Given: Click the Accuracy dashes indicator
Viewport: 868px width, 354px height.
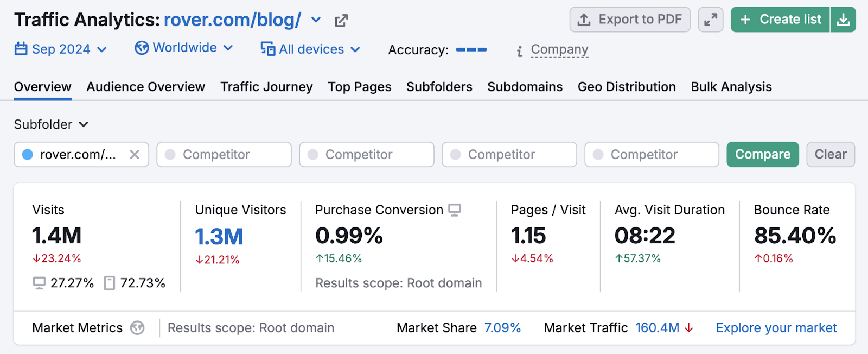Looking at the screenshot, I should click(471, 49).
